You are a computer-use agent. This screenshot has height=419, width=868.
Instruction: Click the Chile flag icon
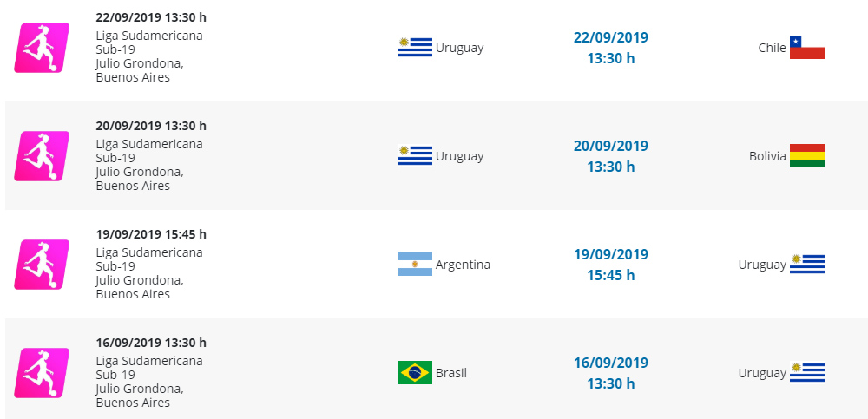point(806,48)
